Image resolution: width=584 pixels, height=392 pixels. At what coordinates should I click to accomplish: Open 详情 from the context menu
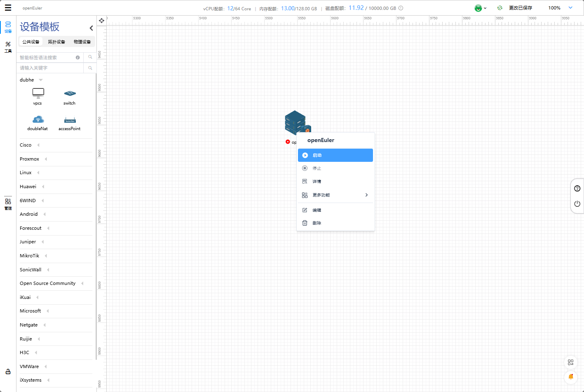(335, 181)
